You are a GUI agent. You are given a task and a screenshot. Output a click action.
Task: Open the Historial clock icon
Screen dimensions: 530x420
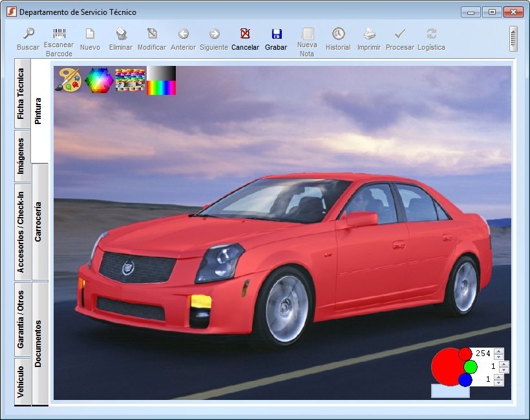(338, 34)
